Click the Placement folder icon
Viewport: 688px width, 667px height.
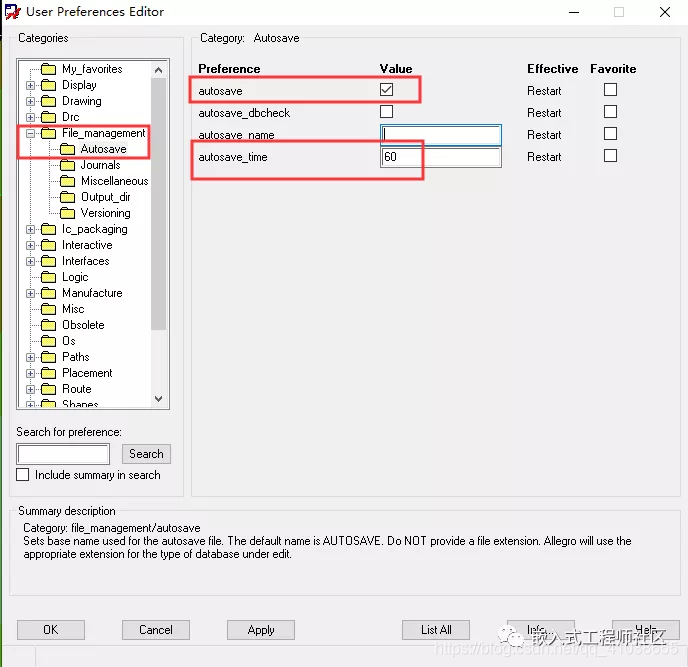(x=48, y=373)
